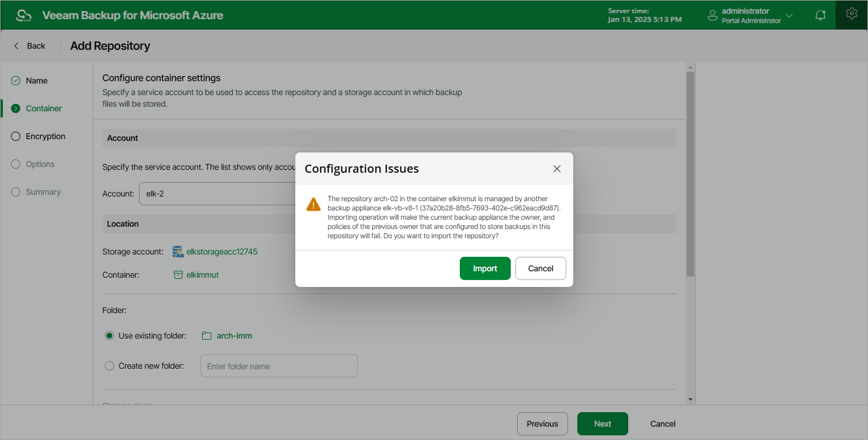Click the Enter folder name input field

coord(279,366)
